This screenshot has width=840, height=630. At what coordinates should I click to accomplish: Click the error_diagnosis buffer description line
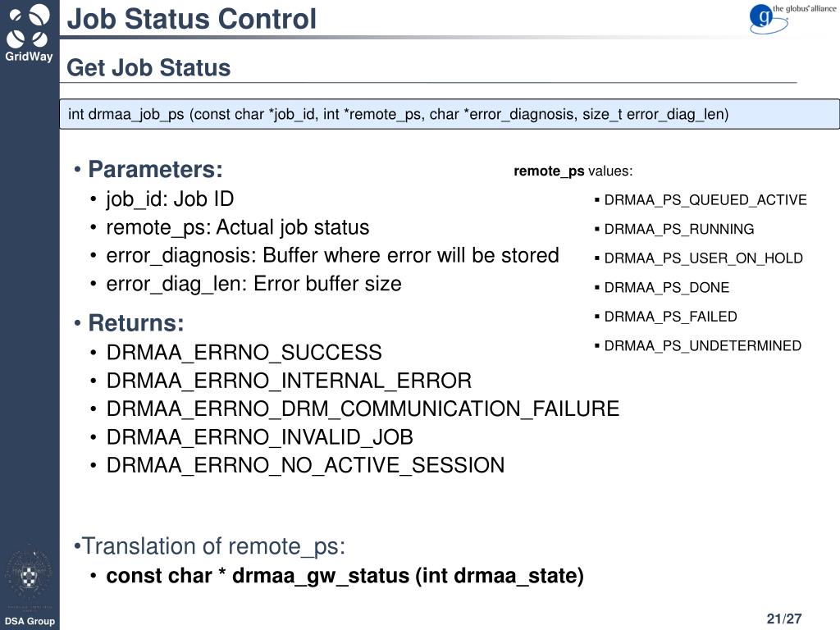coord(332,256)
